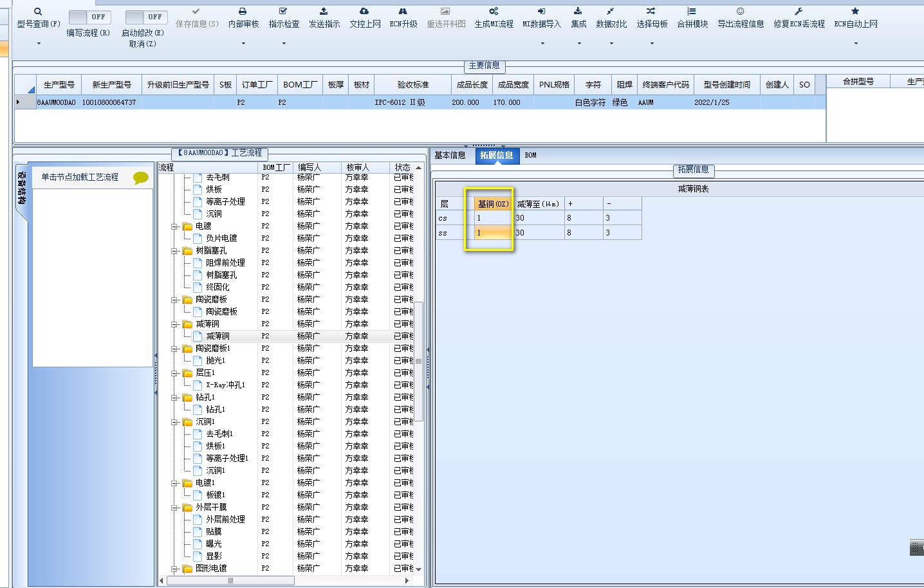Click the ECN升级 toolbar icon

pos(403,12)
